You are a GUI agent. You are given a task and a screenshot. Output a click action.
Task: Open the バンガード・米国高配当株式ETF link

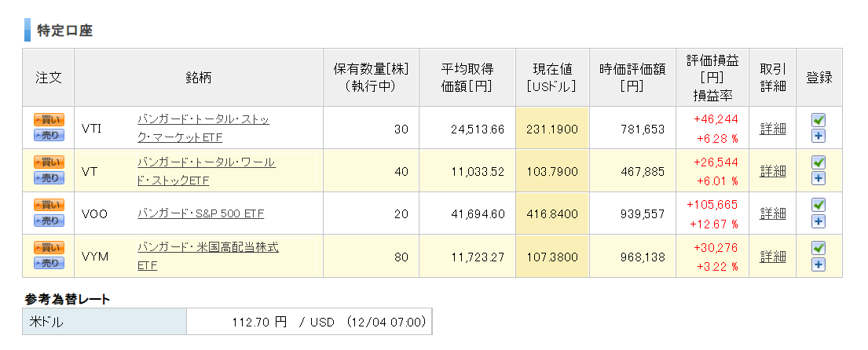point(207,257)
